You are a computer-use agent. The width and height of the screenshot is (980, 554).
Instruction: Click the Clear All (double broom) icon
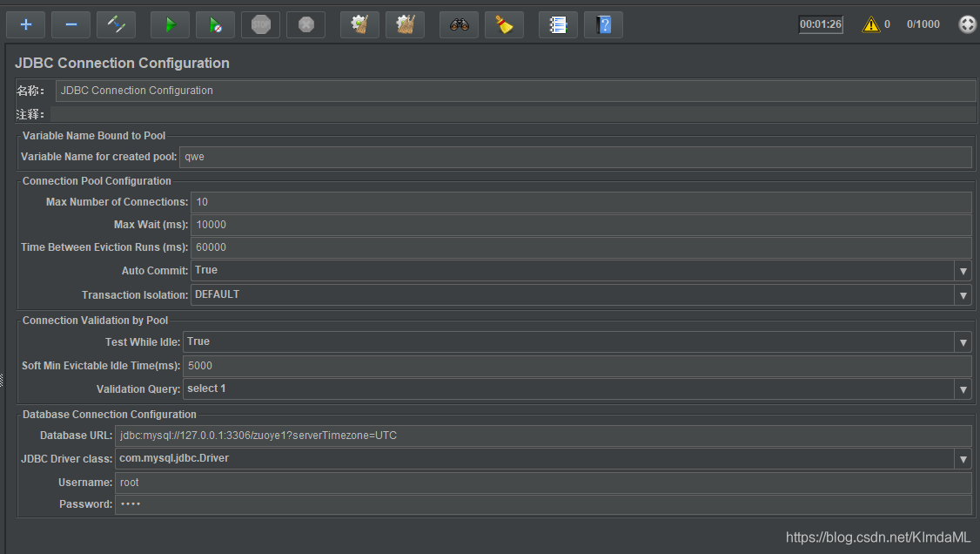[x=405, y=25]
